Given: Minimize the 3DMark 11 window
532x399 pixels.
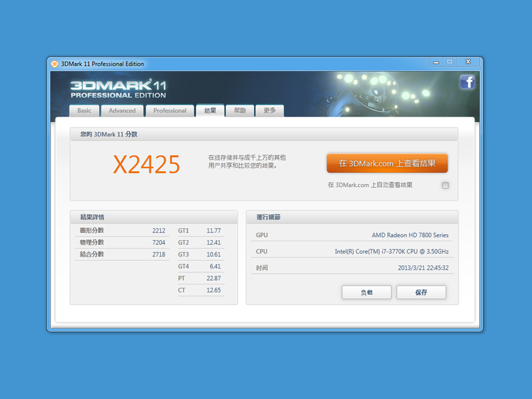Looking at the screenshot, I should [436, 62].
